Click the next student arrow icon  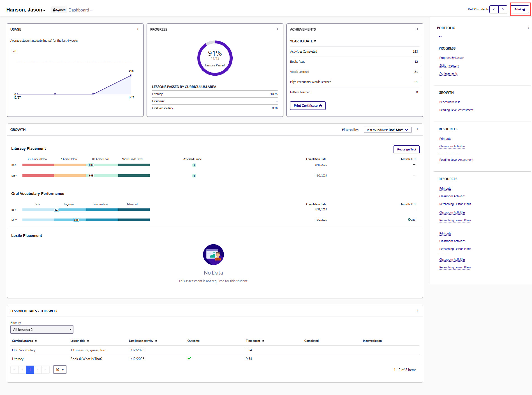pos(503,9)
